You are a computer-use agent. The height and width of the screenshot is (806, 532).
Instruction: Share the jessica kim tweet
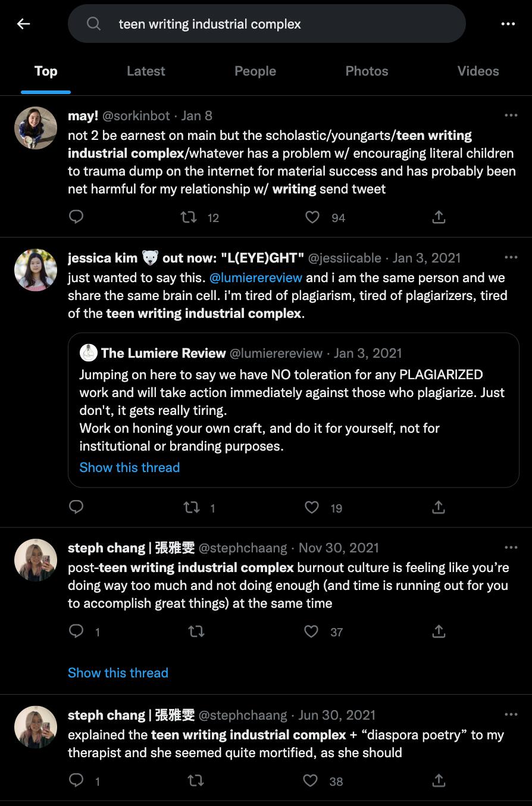coord(439,507)
